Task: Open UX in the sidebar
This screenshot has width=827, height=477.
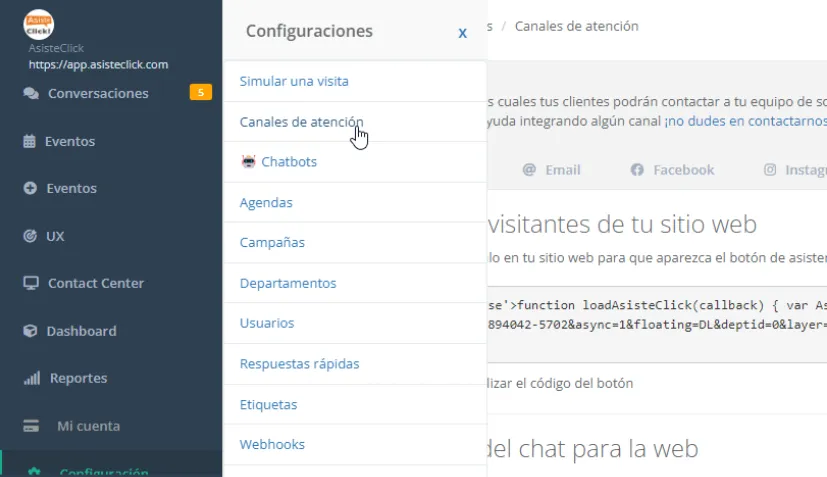Action: (x=55, y=236)
